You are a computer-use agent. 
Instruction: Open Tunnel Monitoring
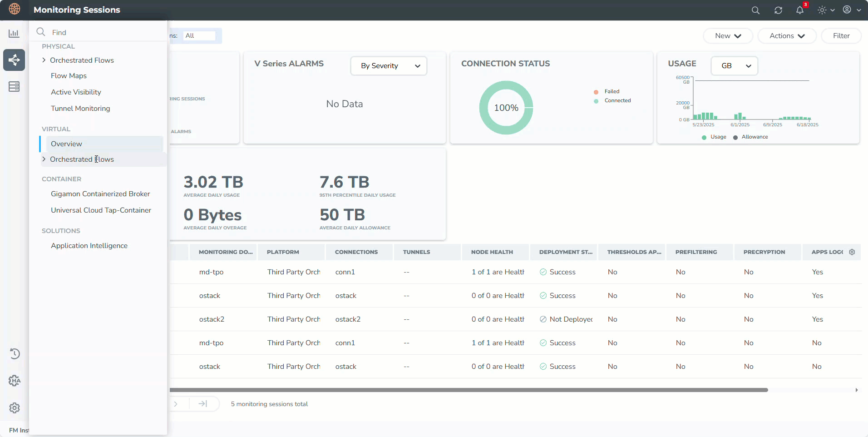(80, 109)
